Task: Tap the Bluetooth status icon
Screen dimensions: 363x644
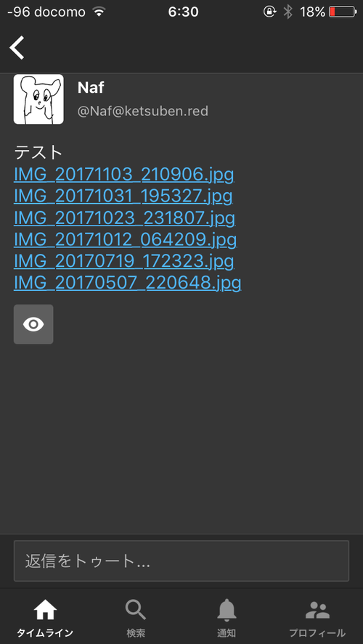Action: click(287, 12)
